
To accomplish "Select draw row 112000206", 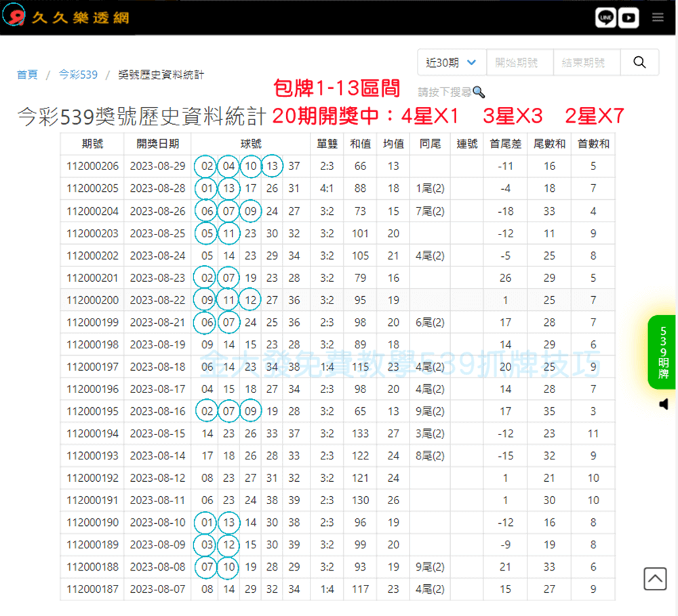I will (x=92, y=166).
